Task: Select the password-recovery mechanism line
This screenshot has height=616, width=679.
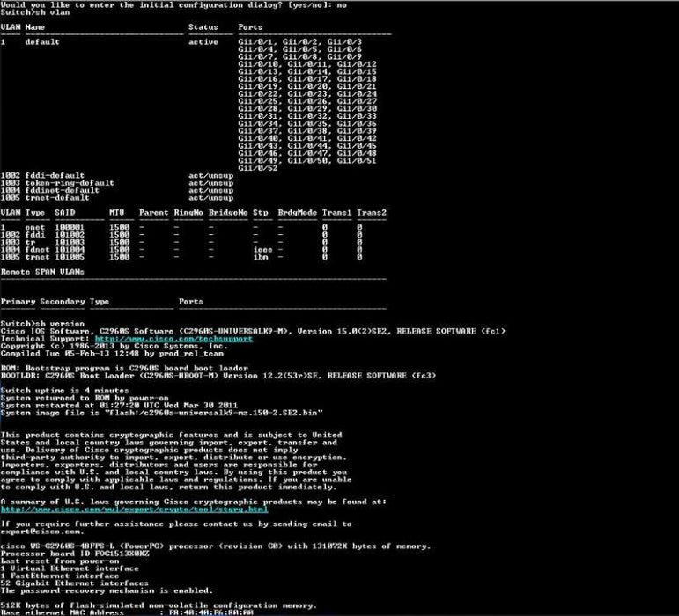Action: (x=107, y=590)
